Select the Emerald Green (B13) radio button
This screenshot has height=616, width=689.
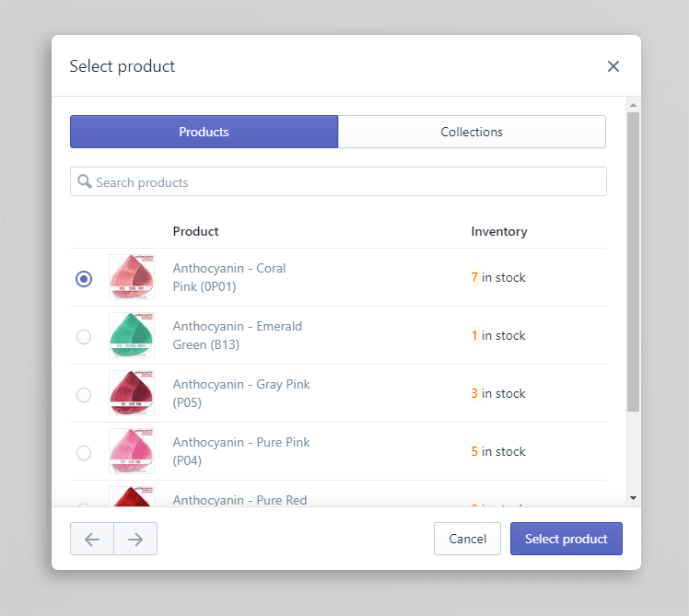coord(84,337)
